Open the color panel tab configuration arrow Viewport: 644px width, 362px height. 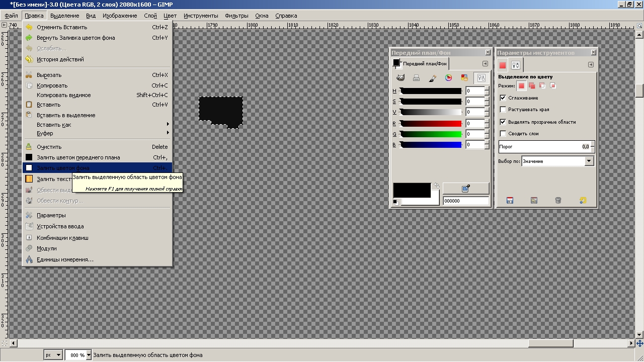point(485,64)
